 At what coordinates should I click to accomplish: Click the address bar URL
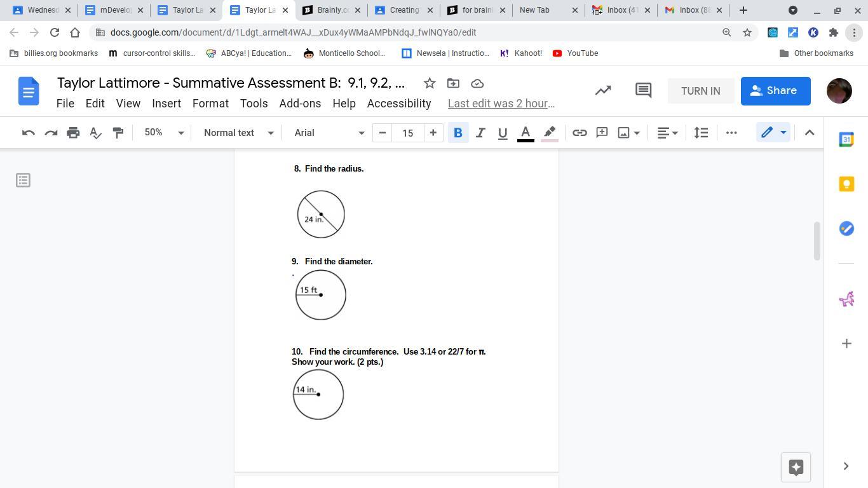[293, 32]
